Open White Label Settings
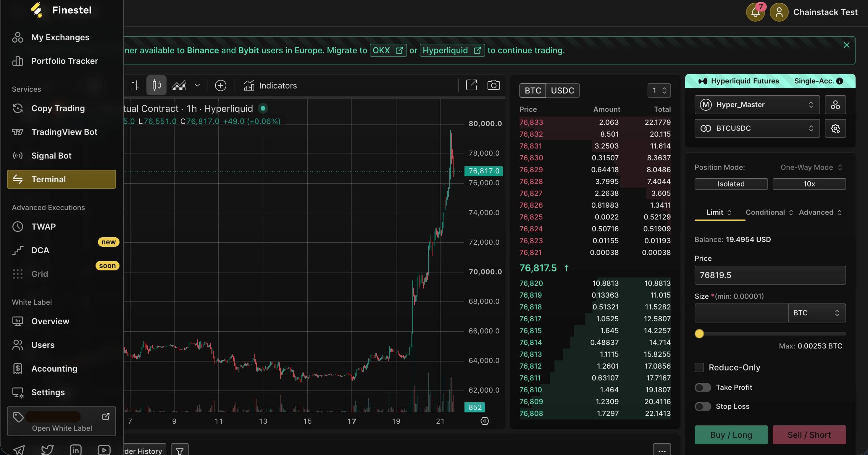868x455 pixels. coord(61,392)
